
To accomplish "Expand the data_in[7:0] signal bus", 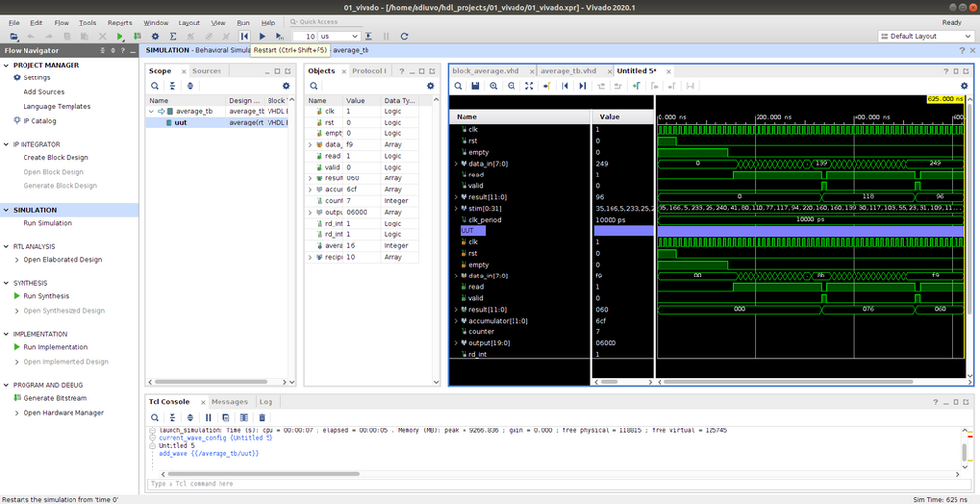I will (456, 164).
